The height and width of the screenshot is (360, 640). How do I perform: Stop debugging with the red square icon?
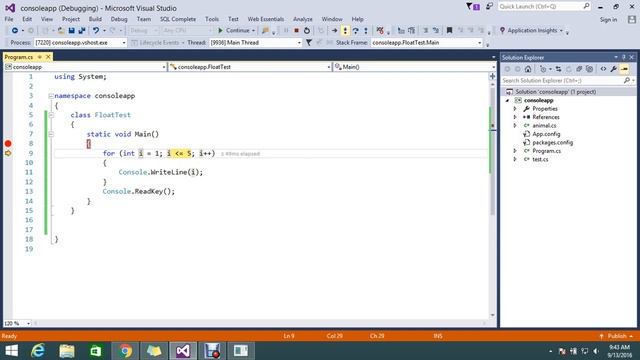296,31
